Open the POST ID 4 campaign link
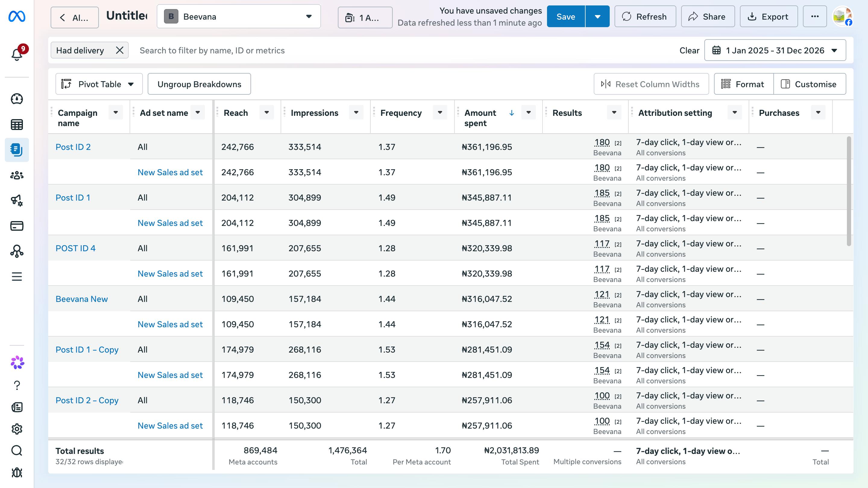 [x=75, y=248]
